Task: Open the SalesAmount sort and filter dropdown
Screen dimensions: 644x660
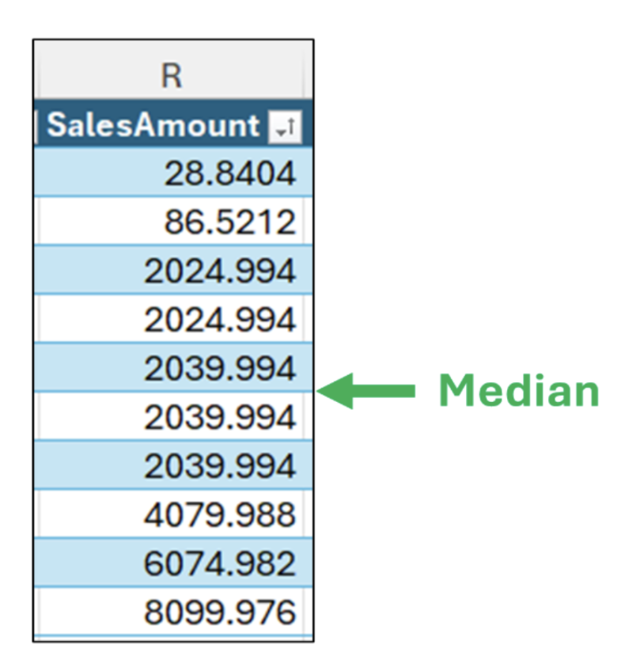Action: coord(285,126)
